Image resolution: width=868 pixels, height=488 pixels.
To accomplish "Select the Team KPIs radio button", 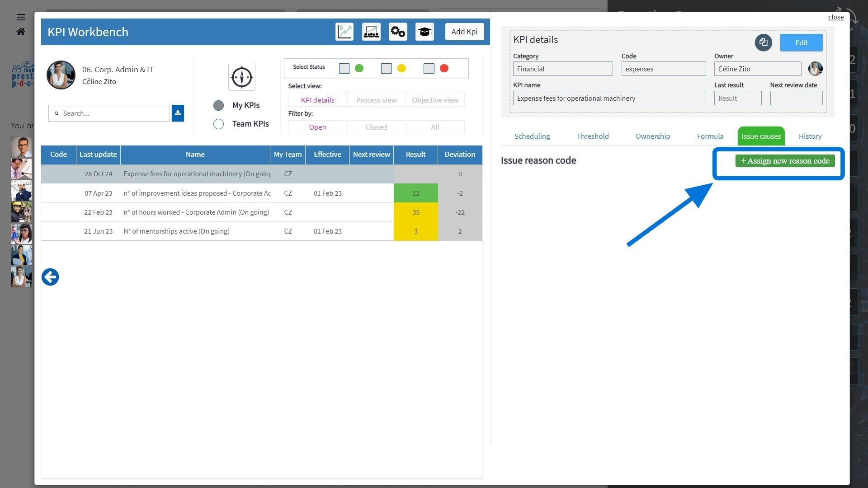I will 218,124.
